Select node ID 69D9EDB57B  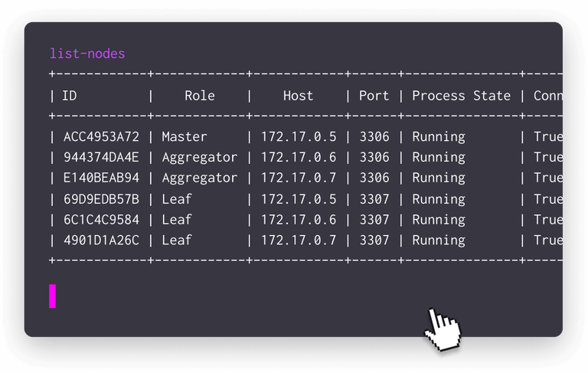[x=101, y=199]
